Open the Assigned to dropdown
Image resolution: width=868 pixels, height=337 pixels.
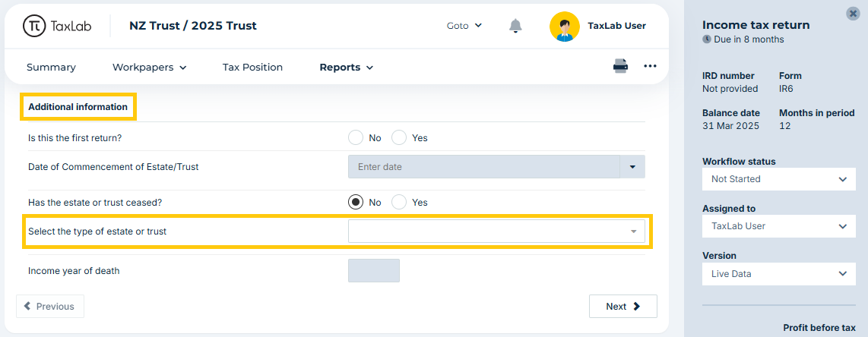coord(779,226)
